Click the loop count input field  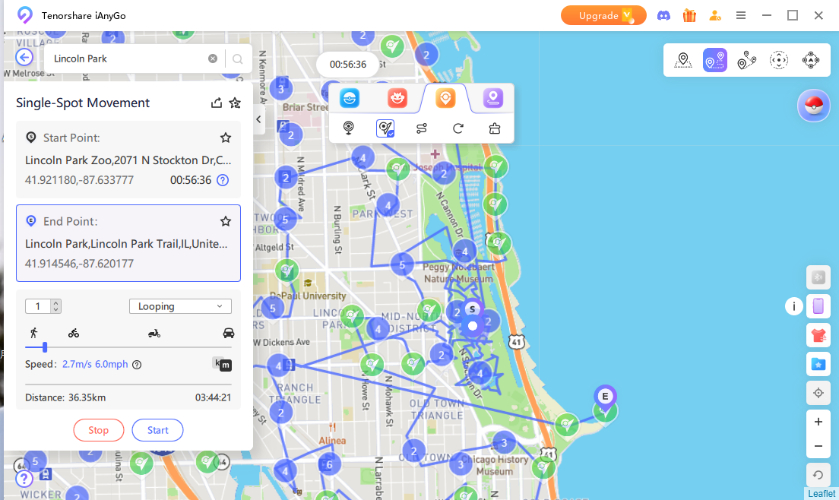(38, 306)
